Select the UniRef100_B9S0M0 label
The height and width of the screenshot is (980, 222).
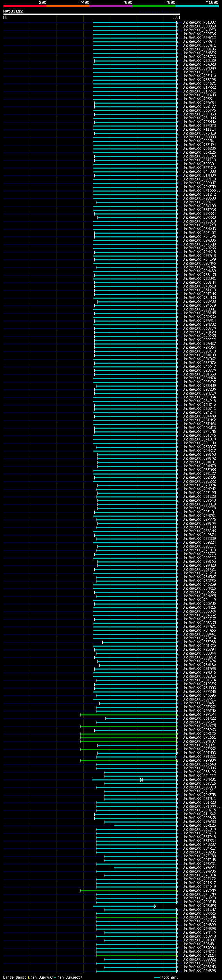199,890
